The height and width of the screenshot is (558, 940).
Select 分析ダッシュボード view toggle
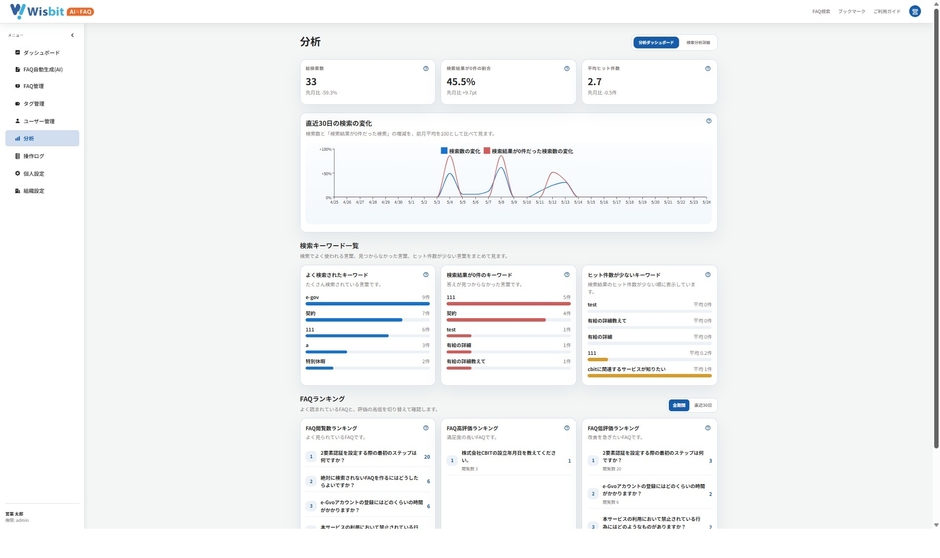(x=656, y=43)
